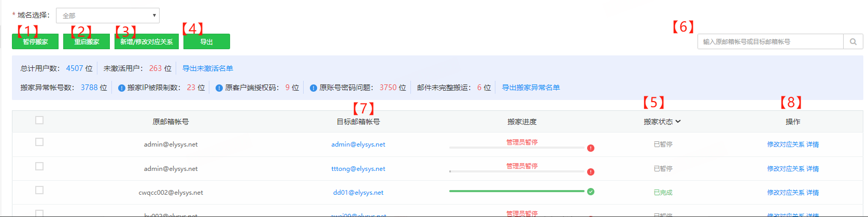
Task: Click the 暂停搬家 button
Action: 35,41
